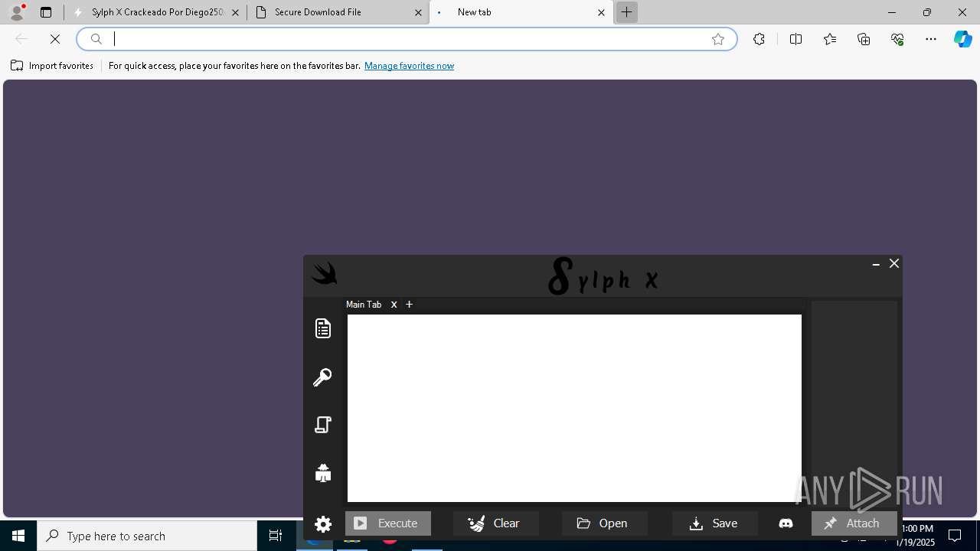Screen dimensions: 980x551
Task: Click Import favorites
Action: (x=52, y=66)
